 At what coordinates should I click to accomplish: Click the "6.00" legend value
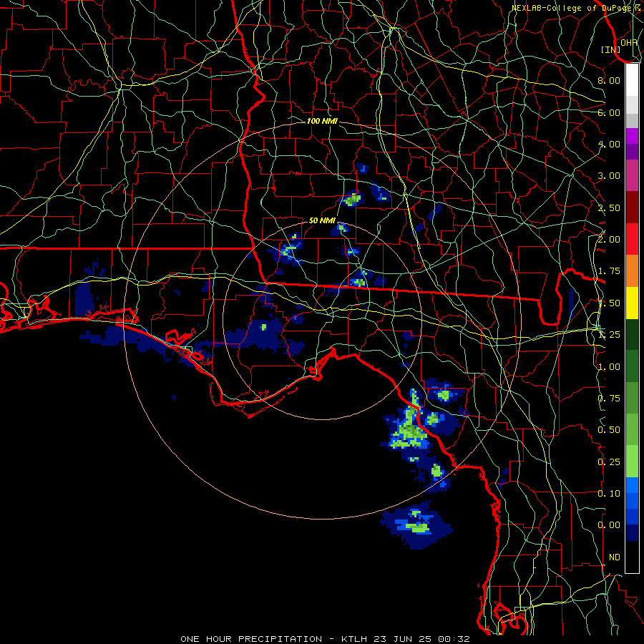click(x=609, y=112)
